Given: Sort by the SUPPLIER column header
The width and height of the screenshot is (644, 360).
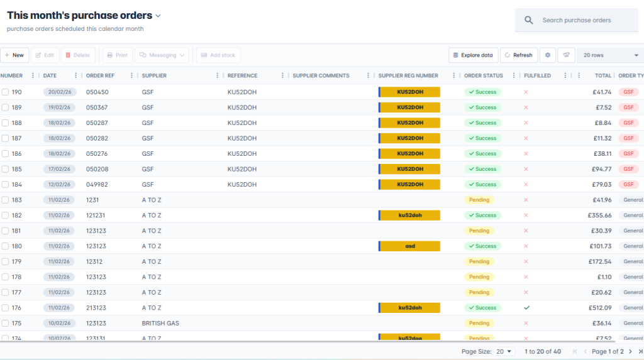Looking at the screenshot, I should [154, 75].
